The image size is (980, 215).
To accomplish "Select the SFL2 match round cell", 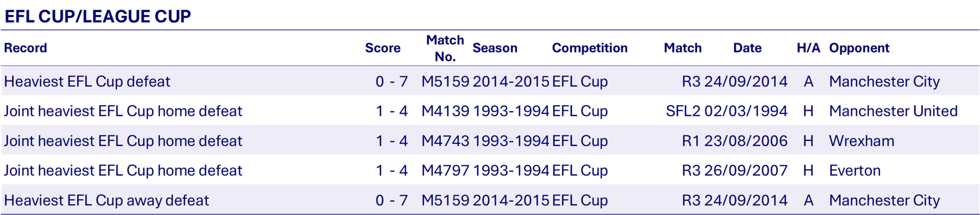I will pyautogui.click(x=683, y=111).
